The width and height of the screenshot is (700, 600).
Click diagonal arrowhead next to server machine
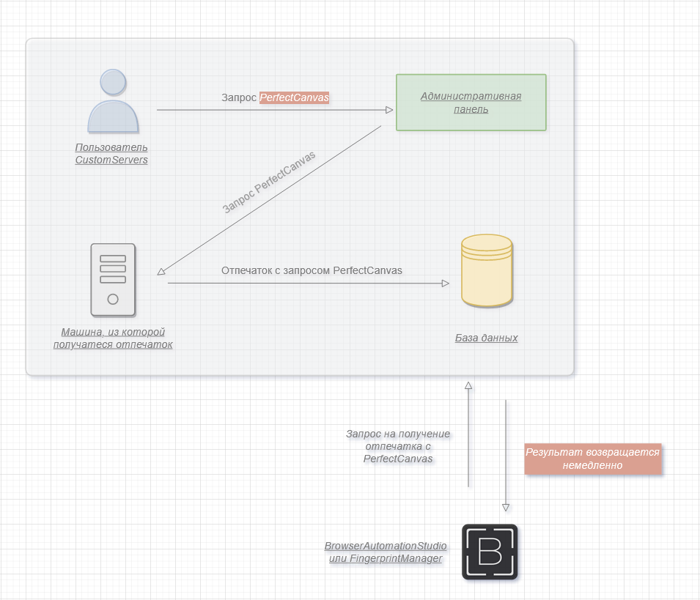point(162,271)
